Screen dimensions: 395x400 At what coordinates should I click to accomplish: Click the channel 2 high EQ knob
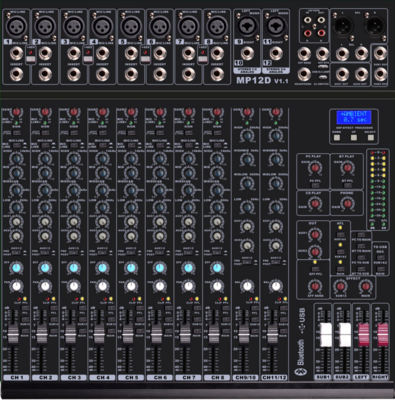coord(45,159)
